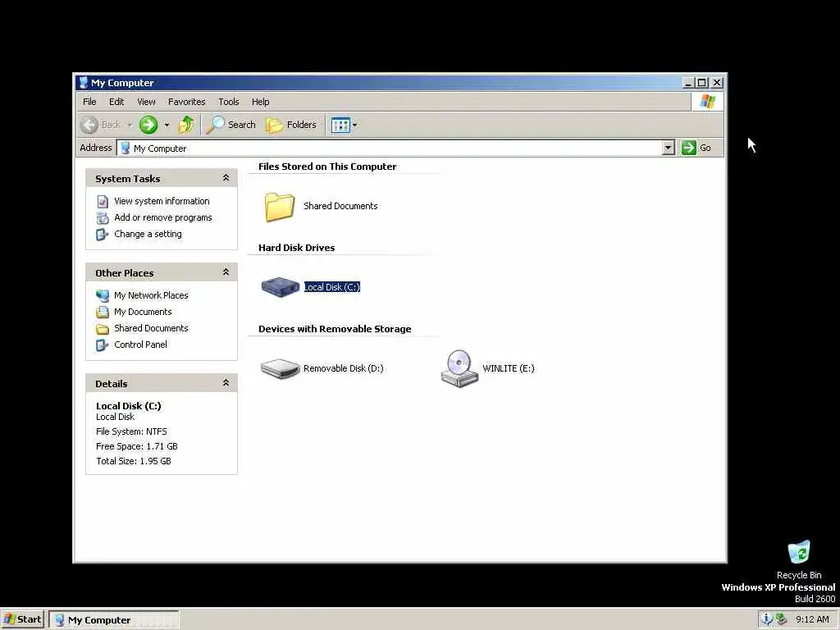Click the system tray network icon
This screenshot has height=630, width=840.
(x=781, y=619)
